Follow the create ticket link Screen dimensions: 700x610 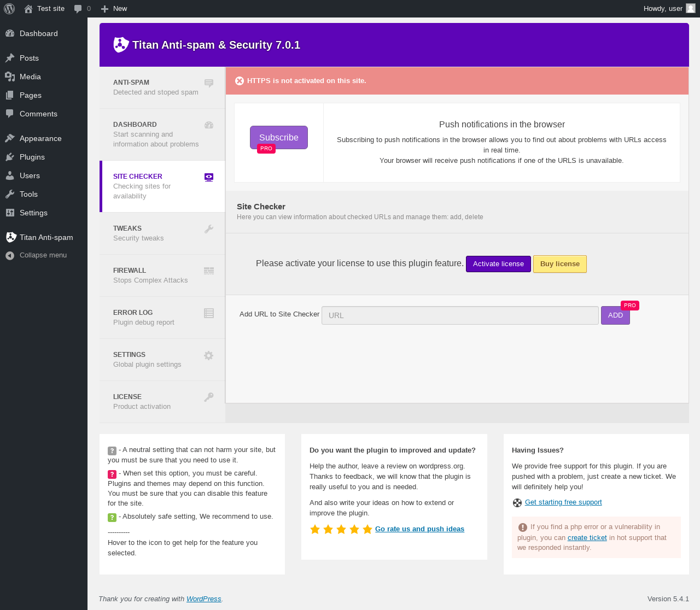pos(587,538)
